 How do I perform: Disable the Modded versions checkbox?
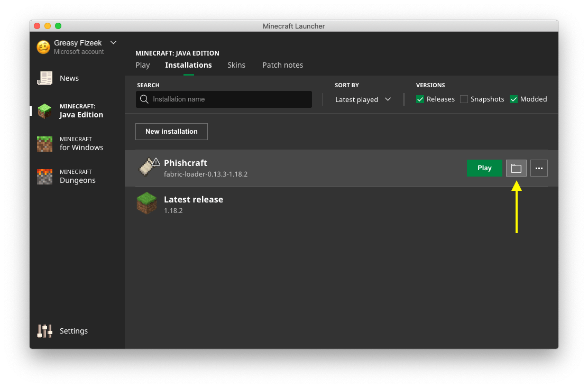(x=514, y=99)
